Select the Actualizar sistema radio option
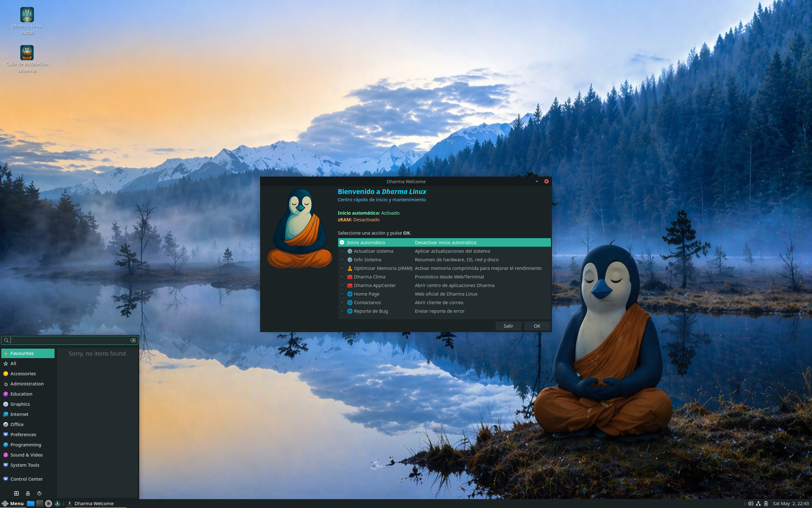The height and width of the screenshot is (508, 812). tap(342, 251)
